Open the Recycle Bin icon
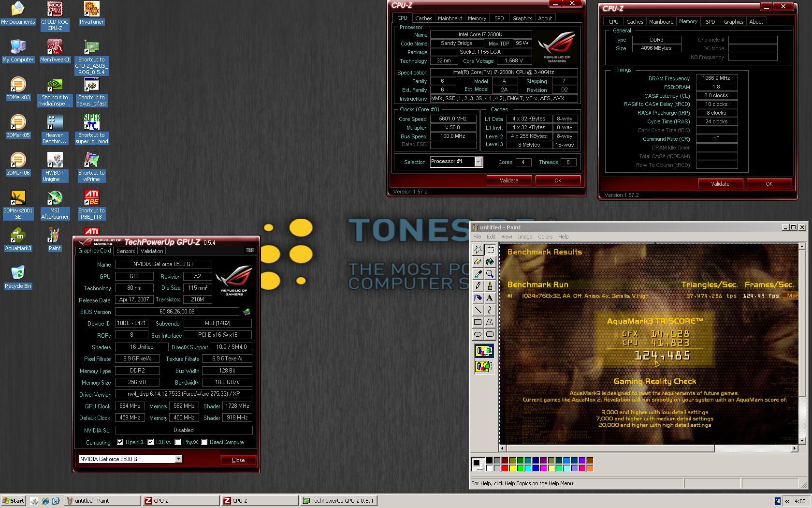The image size is (812, 508). 18,277
